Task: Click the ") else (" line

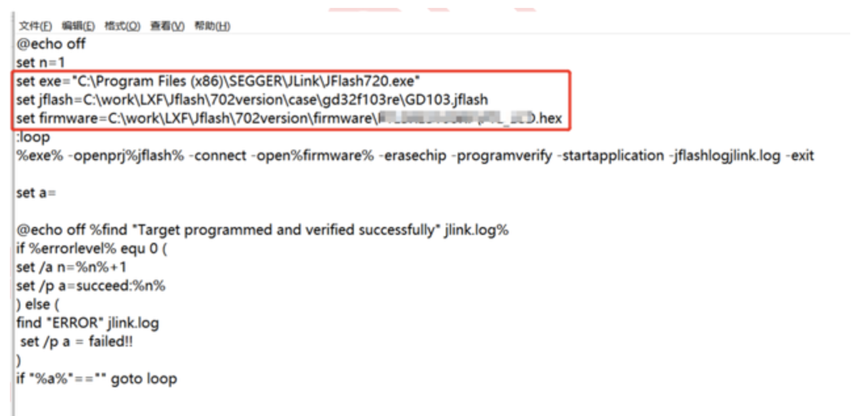Action: click(x=38, y=304)
